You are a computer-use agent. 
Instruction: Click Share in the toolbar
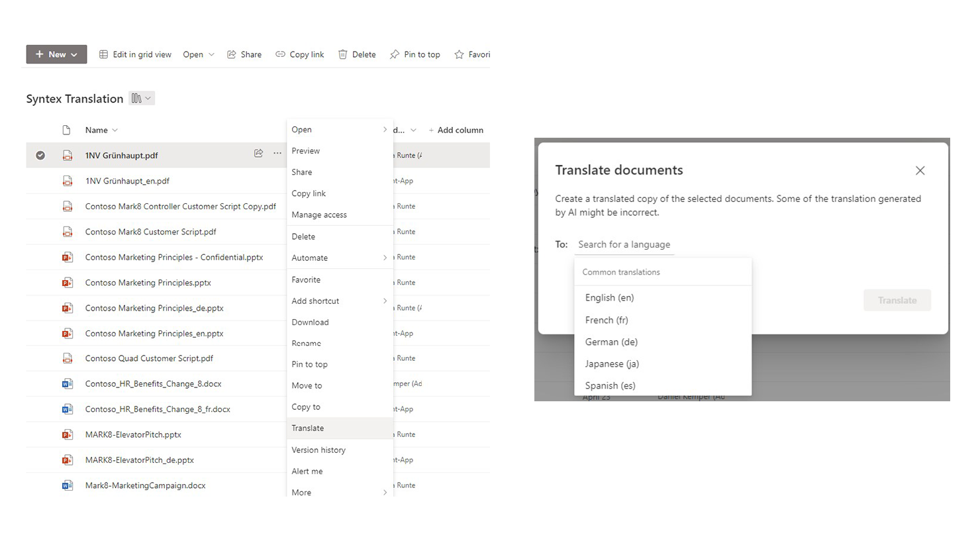244,54
